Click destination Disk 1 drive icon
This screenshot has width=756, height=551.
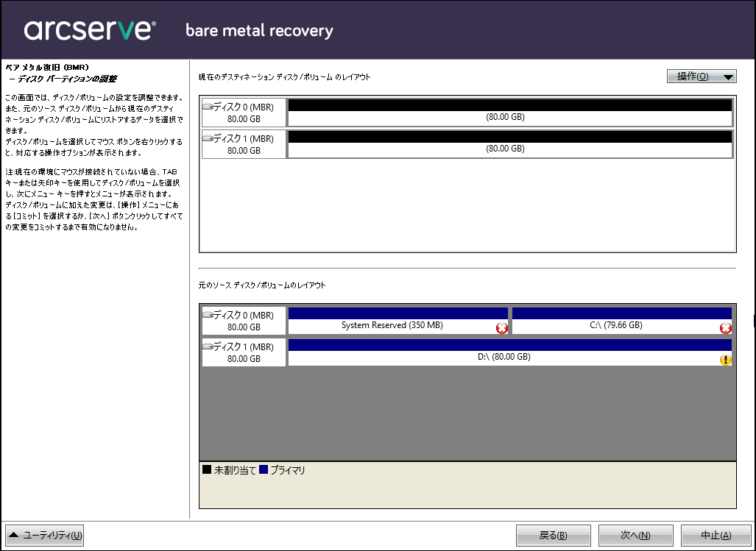click(x=208, y=138)
